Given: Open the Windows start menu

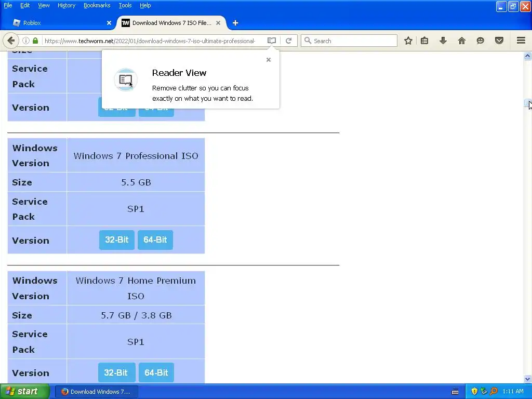Looking at the screenshot, I should tap(25, 391).
